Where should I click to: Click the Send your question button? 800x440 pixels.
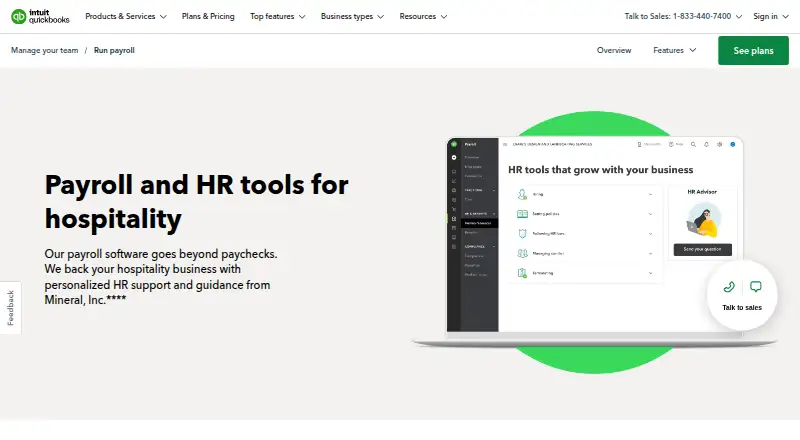tap(703, 249)
